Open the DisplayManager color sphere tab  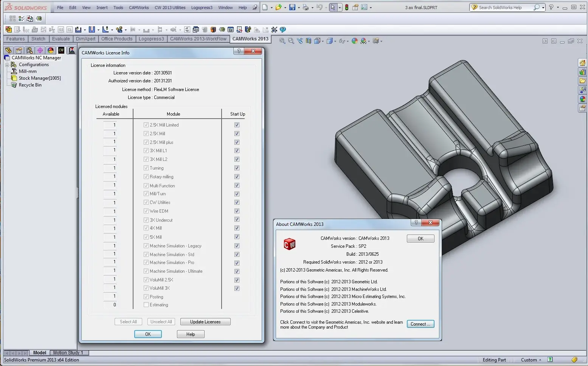tap(51, 50)
